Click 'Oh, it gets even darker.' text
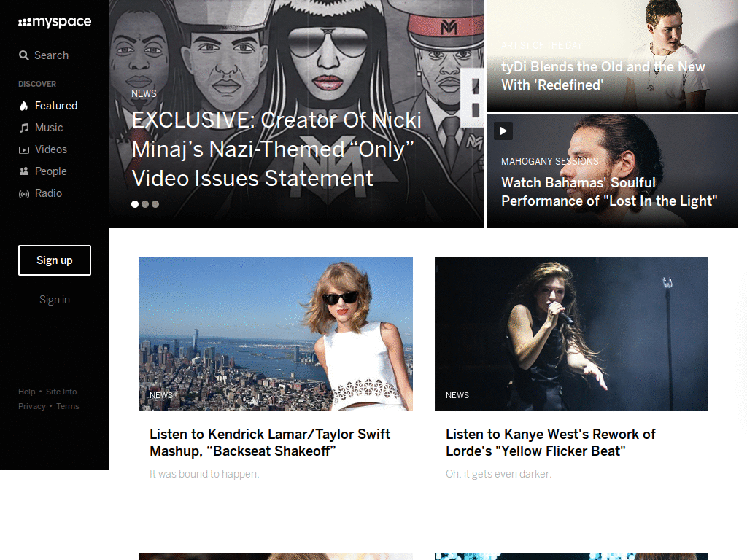This screenshot has height=560, width=747. tap(498, 474)
